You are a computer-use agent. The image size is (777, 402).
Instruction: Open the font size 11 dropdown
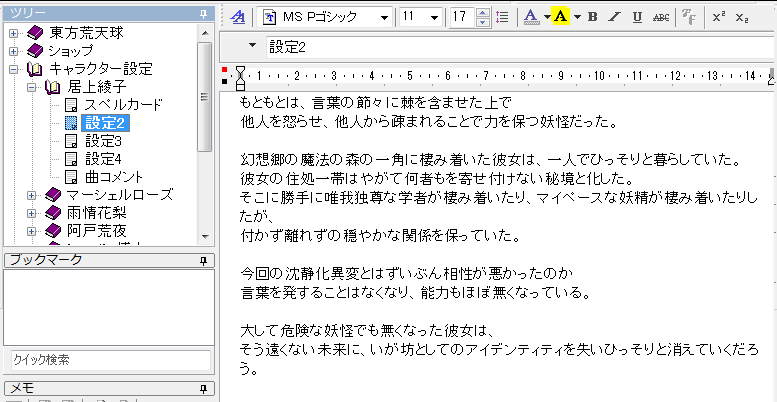(x=435, y=18)
